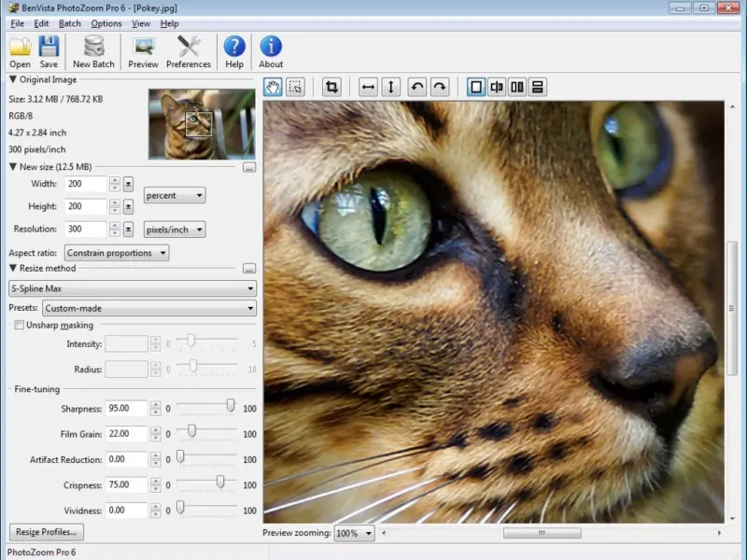The height and width of the screenshot is (560, 747).
Task: Open the Constrain proportions aspect ratio dropdown
Action: coord(117,253)
